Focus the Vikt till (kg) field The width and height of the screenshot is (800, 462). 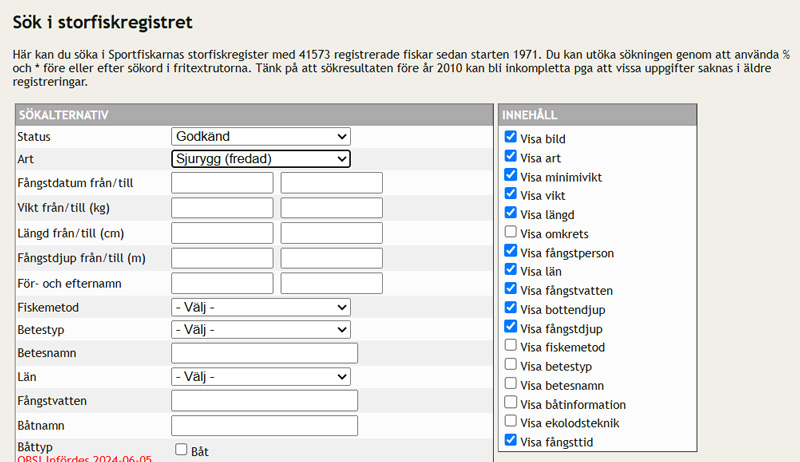332,208
